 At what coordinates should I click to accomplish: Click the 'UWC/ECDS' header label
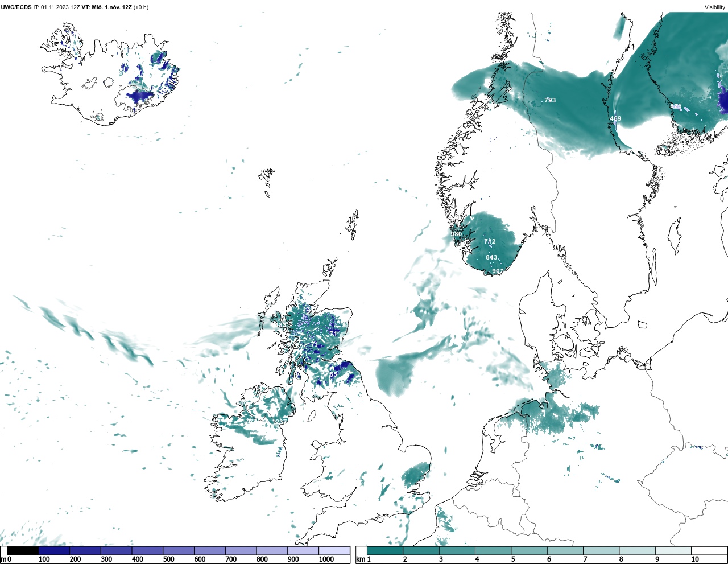click(16, 7)
